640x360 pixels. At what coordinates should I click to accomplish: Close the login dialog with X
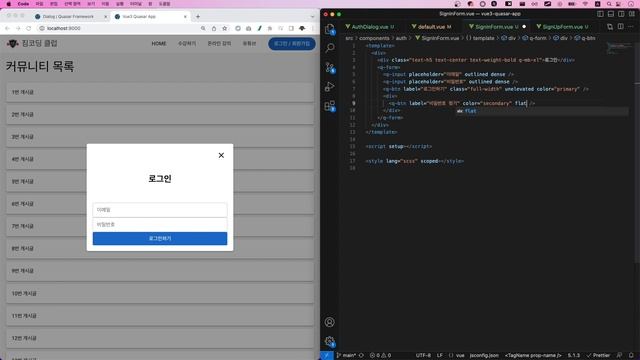(221, 155)
